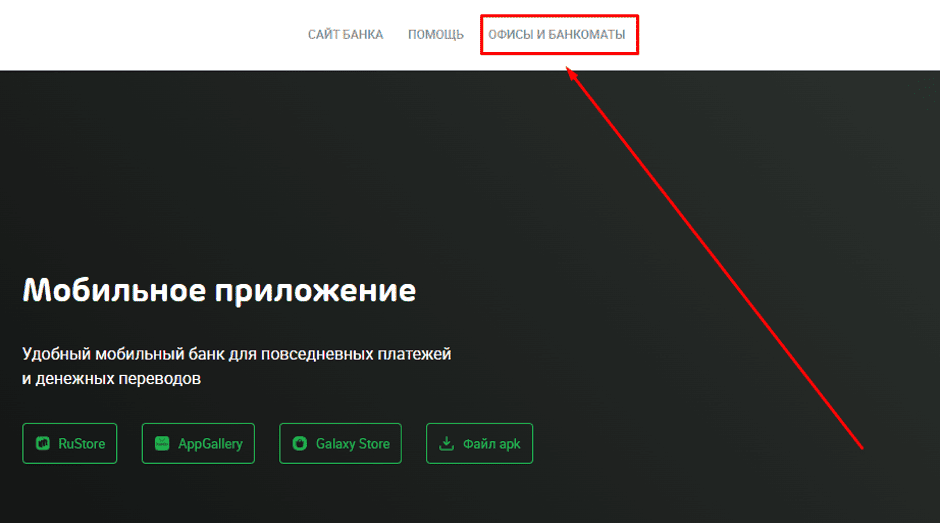Select the Мобильное приложение heading text
Image resolution: width=941 pixels, height=525 pixels.
[219, 291]
